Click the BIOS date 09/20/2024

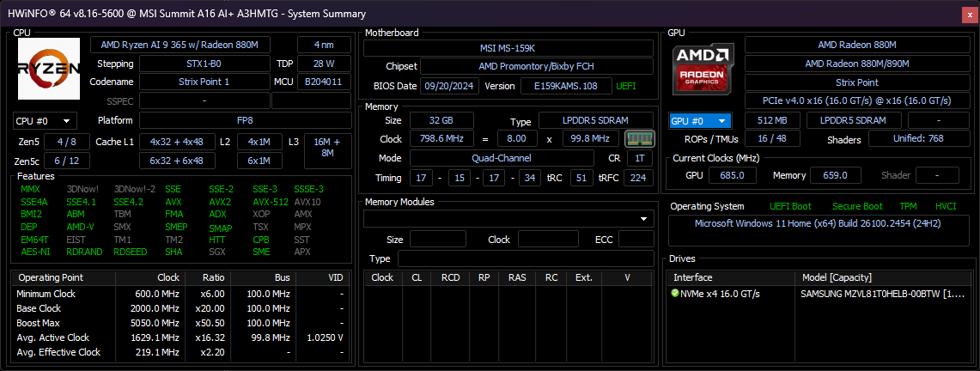point(449,86)
